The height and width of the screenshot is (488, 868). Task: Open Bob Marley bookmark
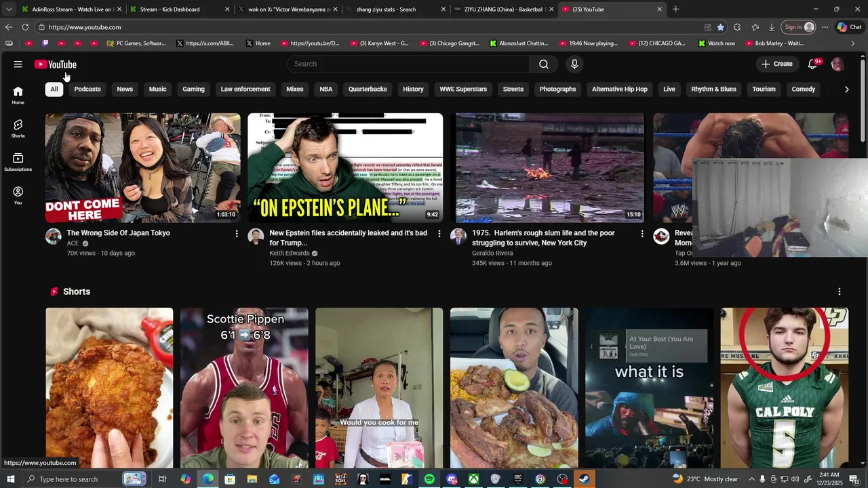775,43
